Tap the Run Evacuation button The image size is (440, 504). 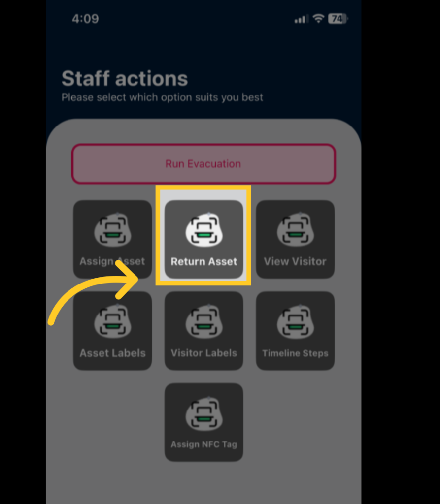203,164
